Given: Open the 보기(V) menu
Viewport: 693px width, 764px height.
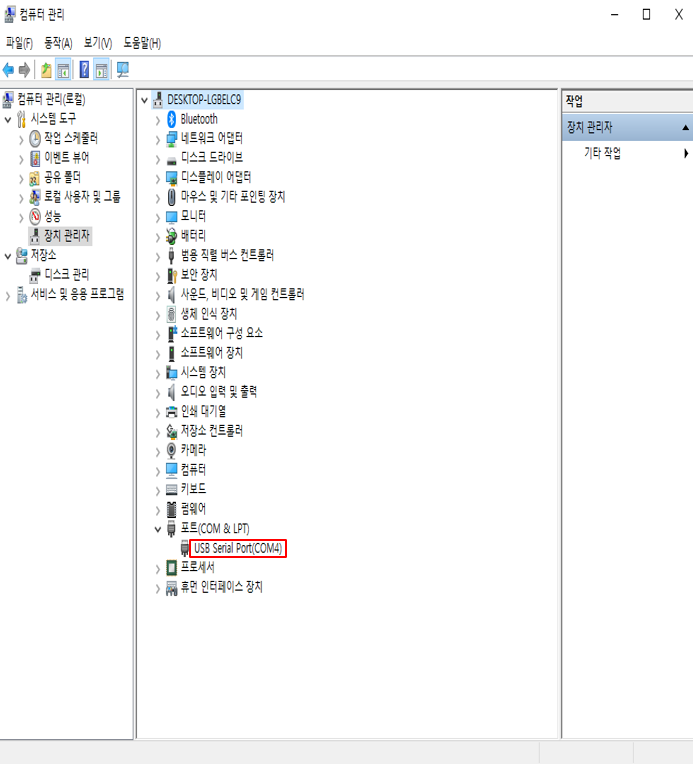Looking at the screenshot, I should 97,43.
